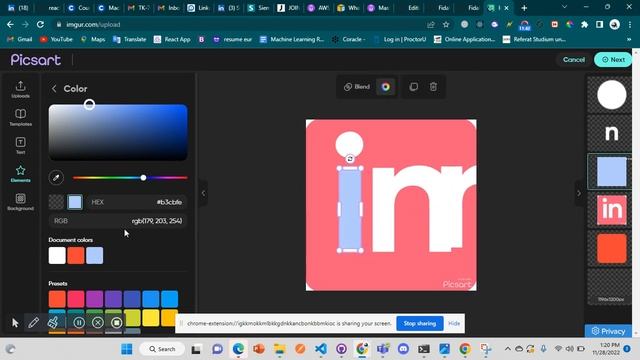
Task: Select the transparent color swatch
Action: [56, 202]
